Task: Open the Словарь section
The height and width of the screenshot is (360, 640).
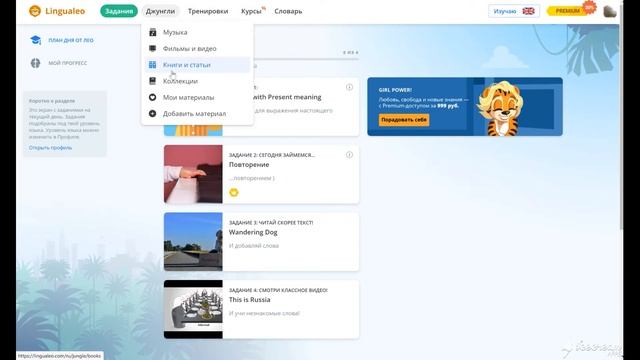Action: [x=288, y=11]
